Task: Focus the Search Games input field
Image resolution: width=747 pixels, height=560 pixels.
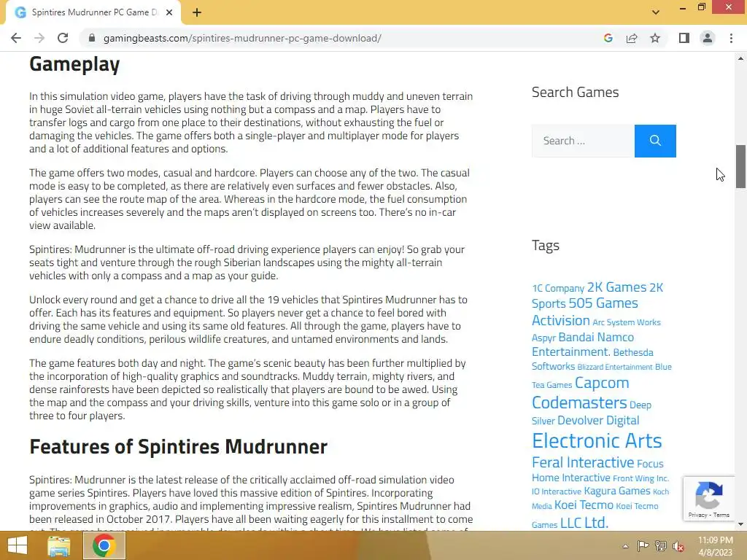Action: (583, 141)
